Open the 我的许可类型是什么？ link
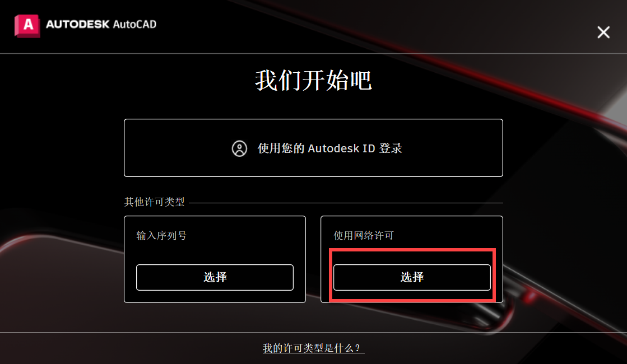 [x=313, y=348]
